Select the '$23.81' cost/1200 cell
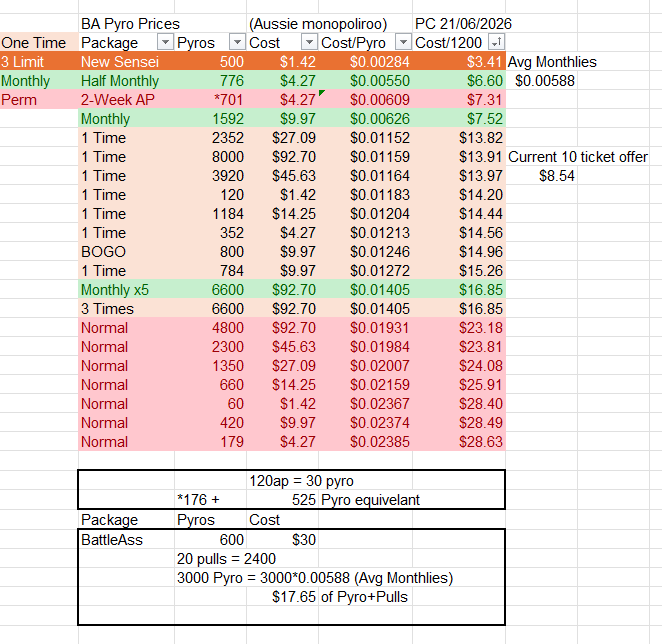662x644 pixels. 459,347
